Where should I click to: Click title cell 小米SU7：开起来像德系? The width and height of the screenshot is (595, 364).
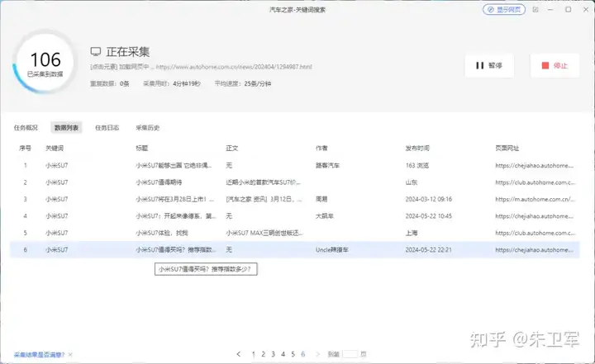click(x=176, y=216)
